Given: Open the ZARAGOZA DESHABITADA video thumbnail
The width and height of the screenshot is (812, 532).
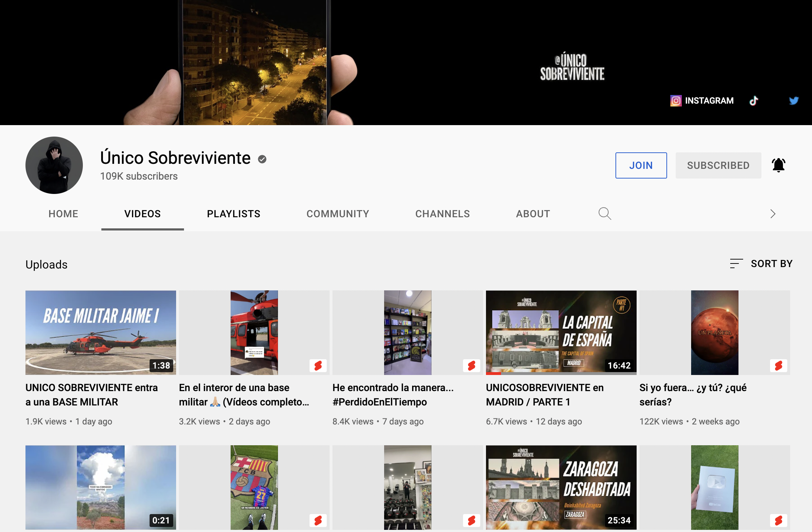Looking at the screenshot, I should tap(561, 487).
